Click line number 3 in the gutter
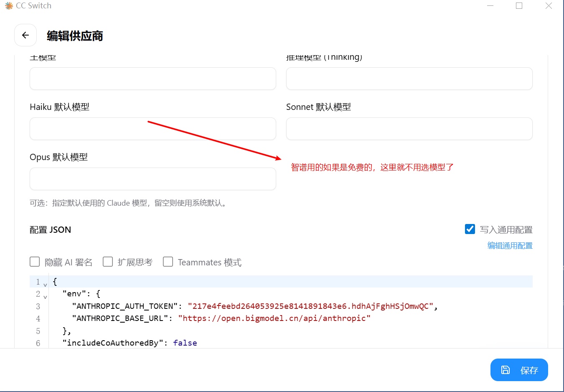Viewport: 564px width, 392px height. point(38,306)
